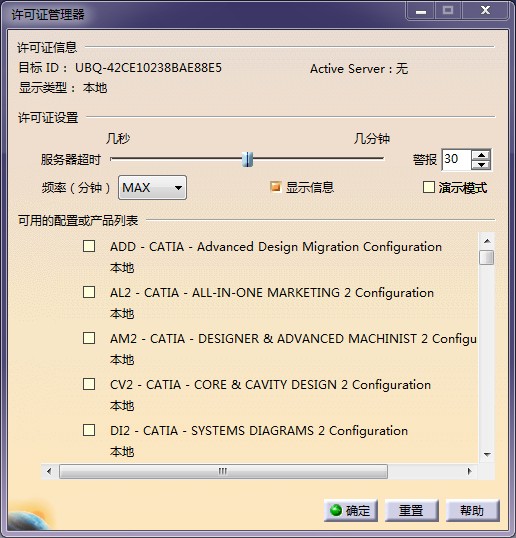This screenshot has width=516, height=538.
Task: Minimize the 许可证管理器 window
Action: pos(421,11)
